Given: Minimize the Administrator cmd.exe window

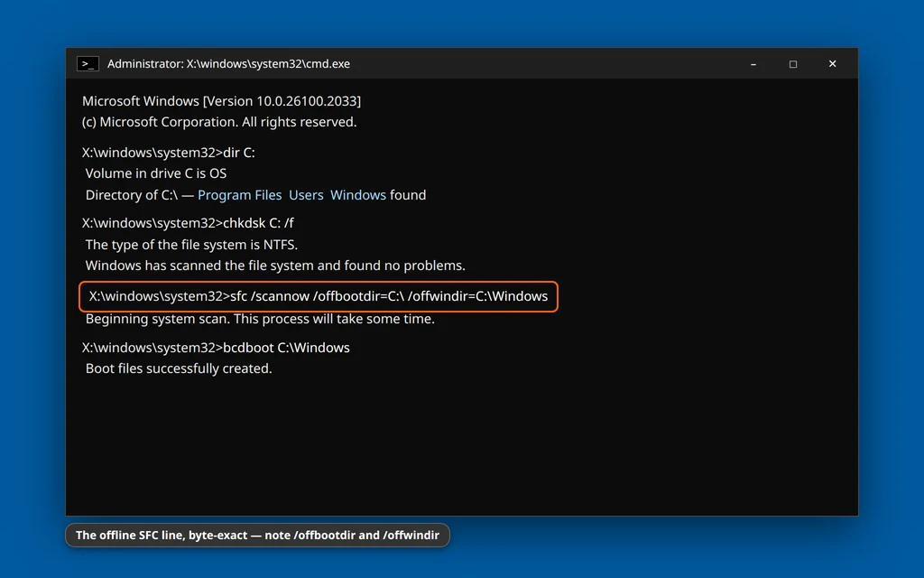Looking at the screenshot, I should 753,64.
